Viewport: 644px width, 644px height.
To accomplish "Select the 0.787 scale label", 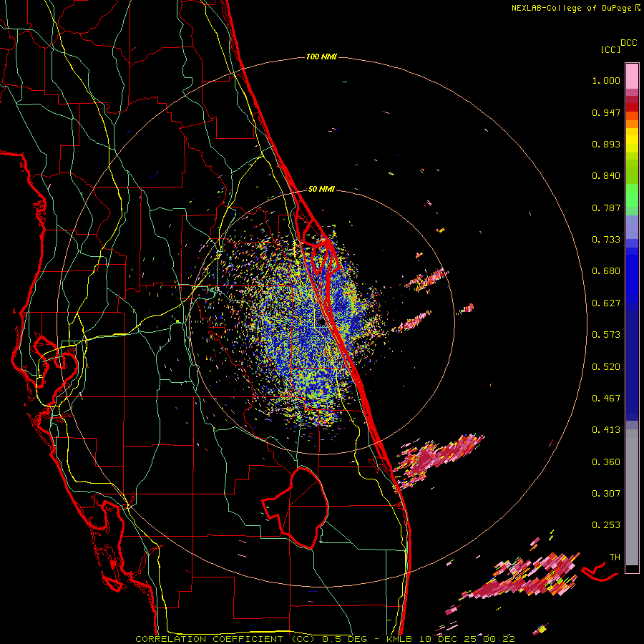I will click(606, 208).
